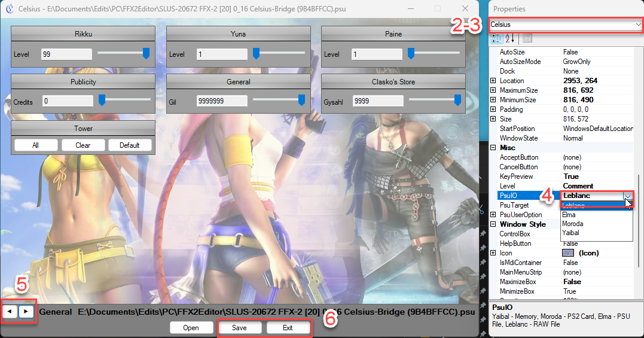Choose Yaibal from the PsuIO list
Image resolution: width=644 pixels, height=338 pixels.
(x=570, y=233)
